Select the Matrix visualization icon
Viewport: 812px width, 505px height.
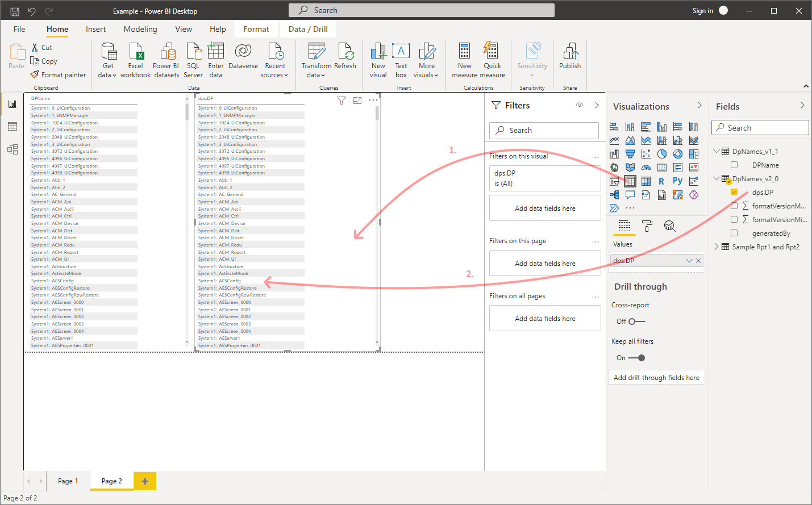coord(646,181)
